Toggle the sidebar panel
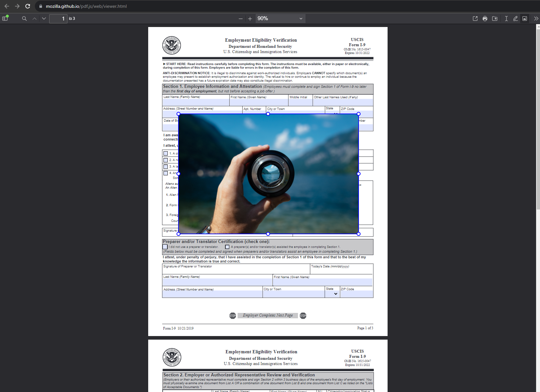 (x=5, y=19)
